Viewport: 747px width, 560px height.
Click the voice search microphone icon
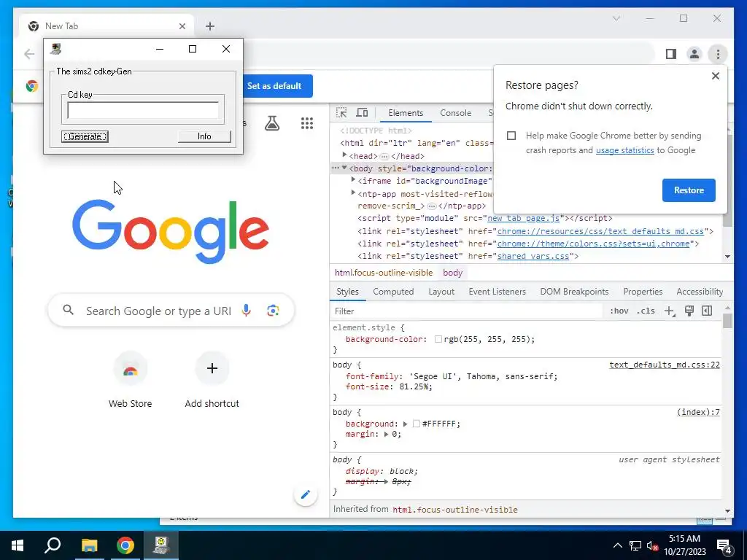(247, 311)
